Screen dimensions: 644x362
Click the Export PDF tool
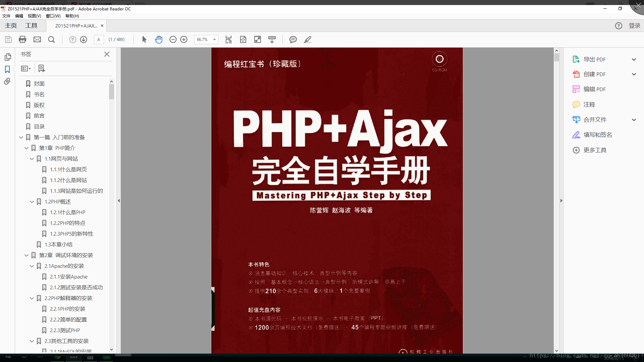tap(594, 59)
